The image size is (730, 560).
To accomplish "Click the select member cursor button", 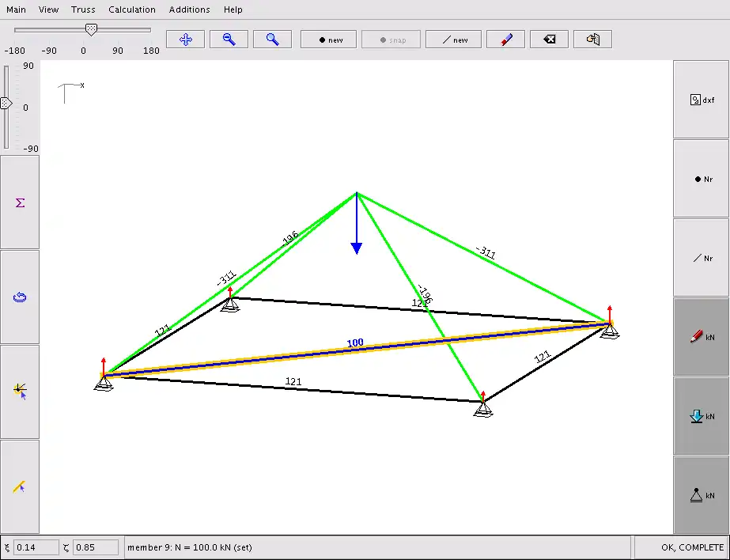I will coord(20,487).
